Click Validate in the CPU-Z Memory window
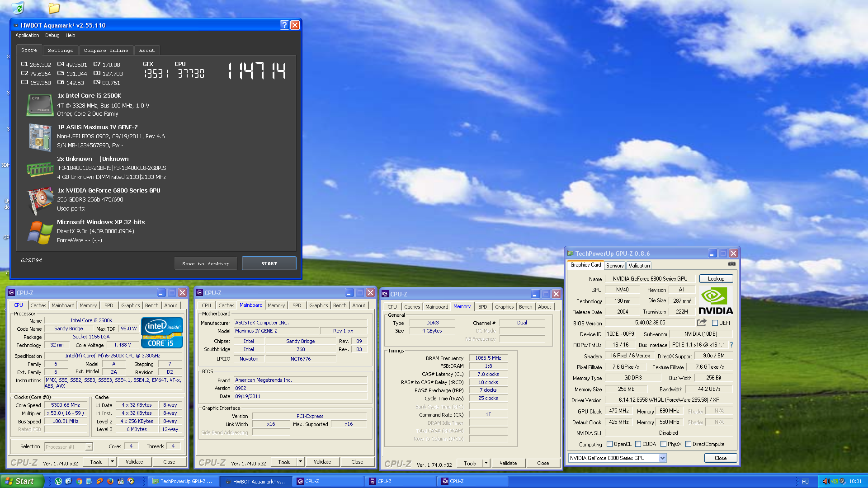Viewport: 868px width, 488px height. click(508, 463)
